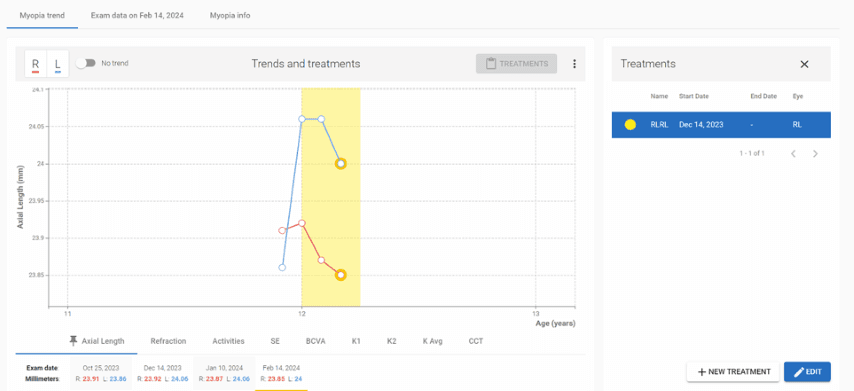Image resolution: width=854 pixels, height=391 pixels.
Task: Edit the selected treatment
Action: pyautogui.click(x=807, y=371)
